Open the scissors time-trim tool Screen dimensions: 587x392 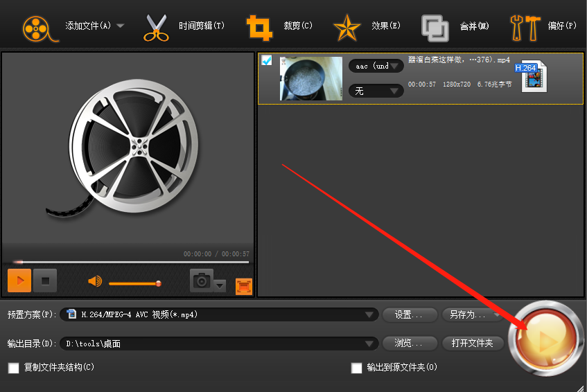tap(156, 28)
